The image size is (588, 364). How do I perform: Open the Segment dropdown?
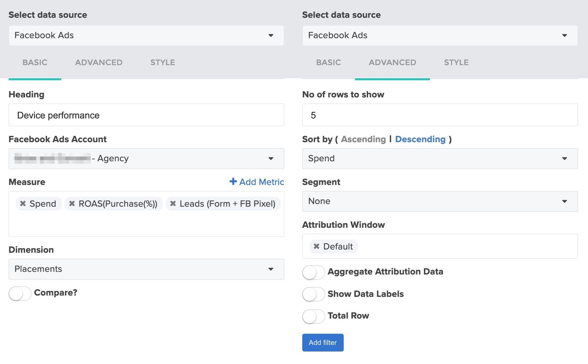[x=440, y=201]
